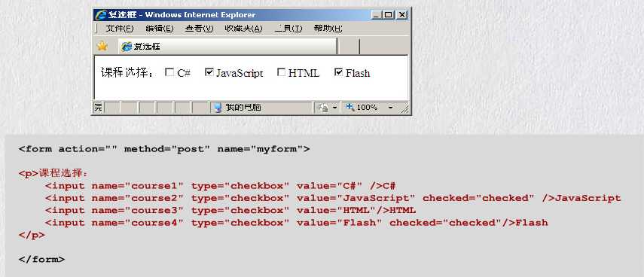Viewport: 644px width, 277px height.
Task: Click the course2 input code line
Action: [x=333, y=198]
